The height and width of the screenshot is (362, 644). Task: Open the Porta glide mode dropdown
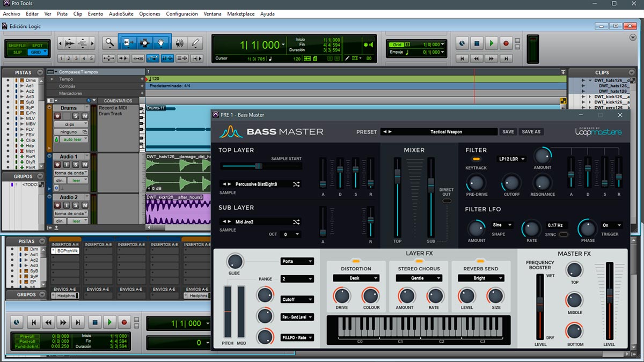click(297, 262)
